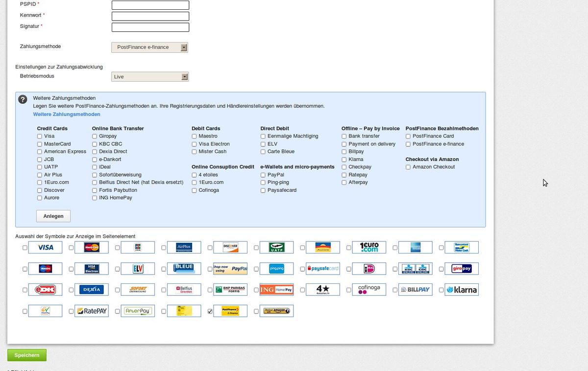Enable the Payment on delivery checkbox
The image size is (588, 371).
click(344, 144)
